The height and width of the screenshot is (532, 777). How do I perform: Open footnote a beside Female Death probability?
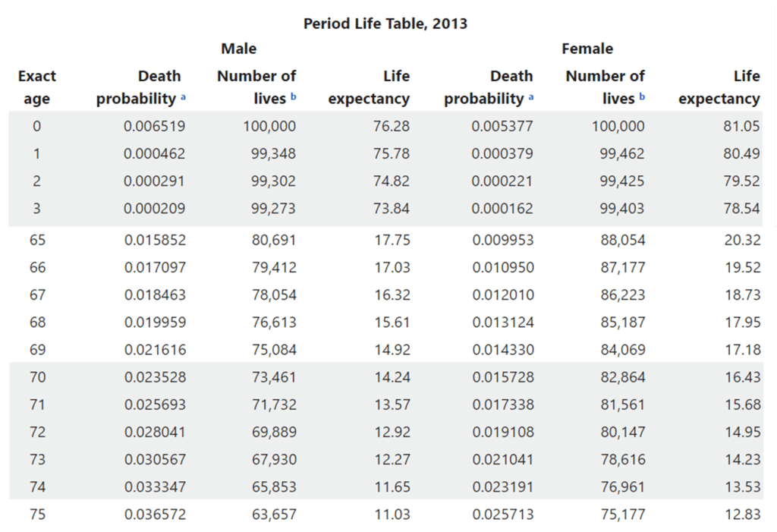[x=531, y=96]
